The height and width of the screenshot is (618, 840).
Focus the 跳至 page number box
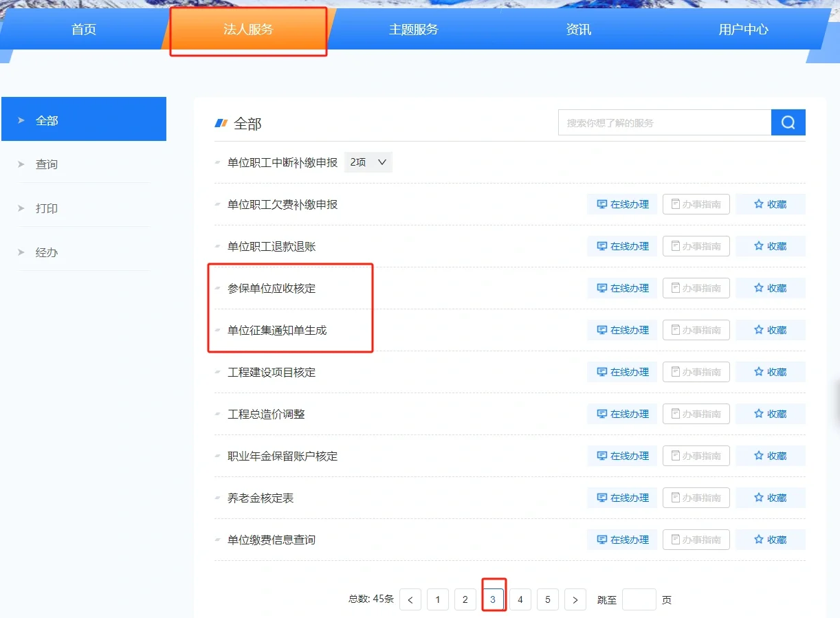point(639,599)
